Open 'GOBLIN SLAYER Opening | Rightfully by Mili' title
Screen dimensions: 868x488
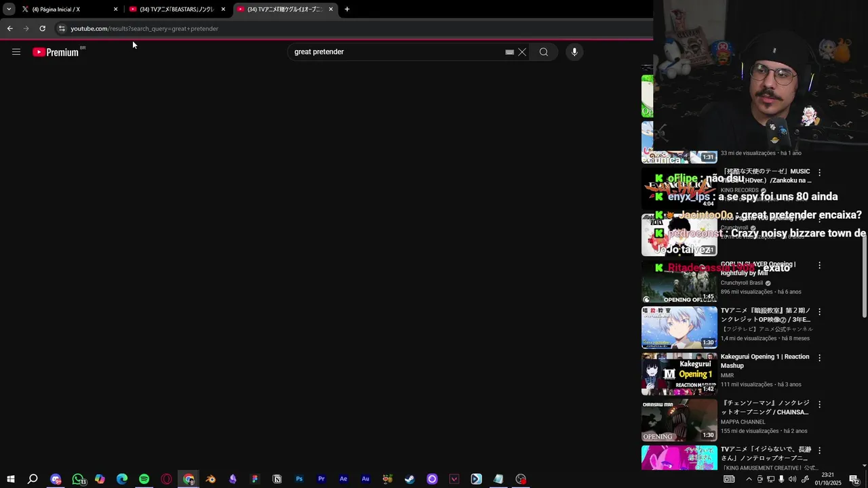tap(758, 268)
